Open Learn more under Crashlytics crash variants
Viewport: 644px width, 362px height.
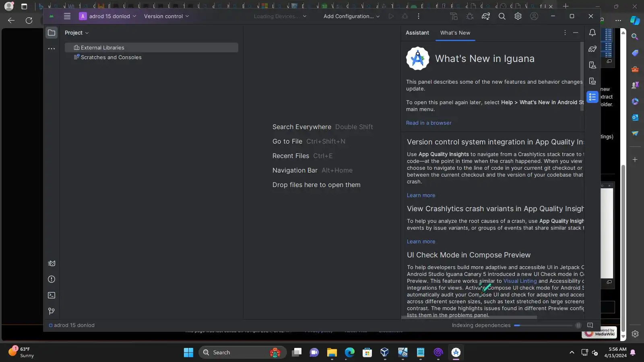pos(421,241)
